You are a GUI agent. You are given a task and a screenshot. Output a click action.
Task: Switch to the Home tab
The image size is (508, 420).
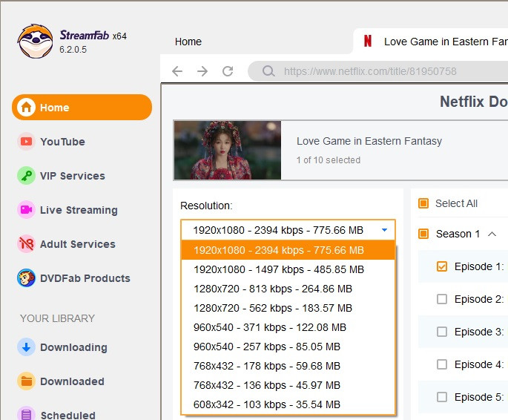click(188, 42)
